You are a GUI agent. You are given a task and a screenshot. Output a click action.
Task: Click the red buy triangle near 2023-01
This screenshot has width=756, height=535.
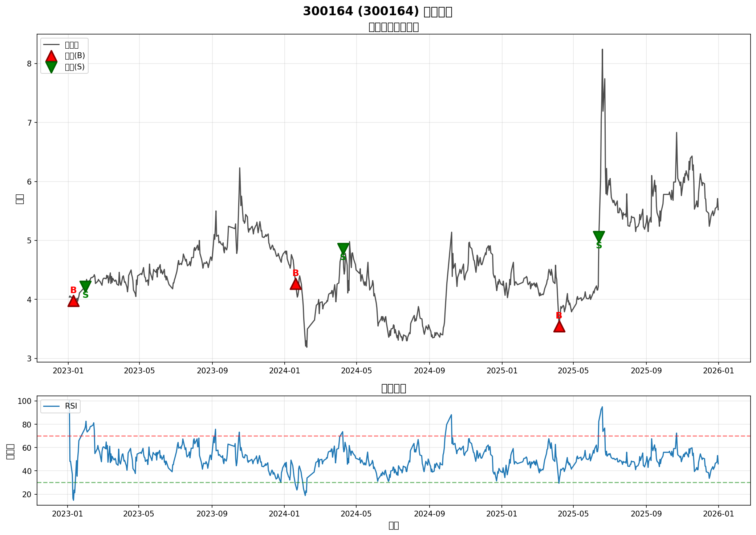click(x=73, y=302)
